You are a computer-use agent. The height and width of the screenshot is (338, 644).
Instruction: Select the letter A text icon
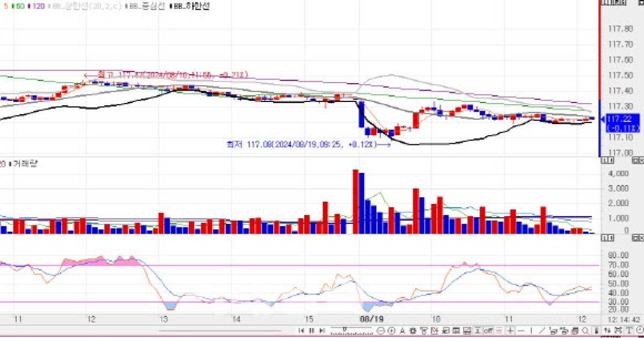point(402,330)
